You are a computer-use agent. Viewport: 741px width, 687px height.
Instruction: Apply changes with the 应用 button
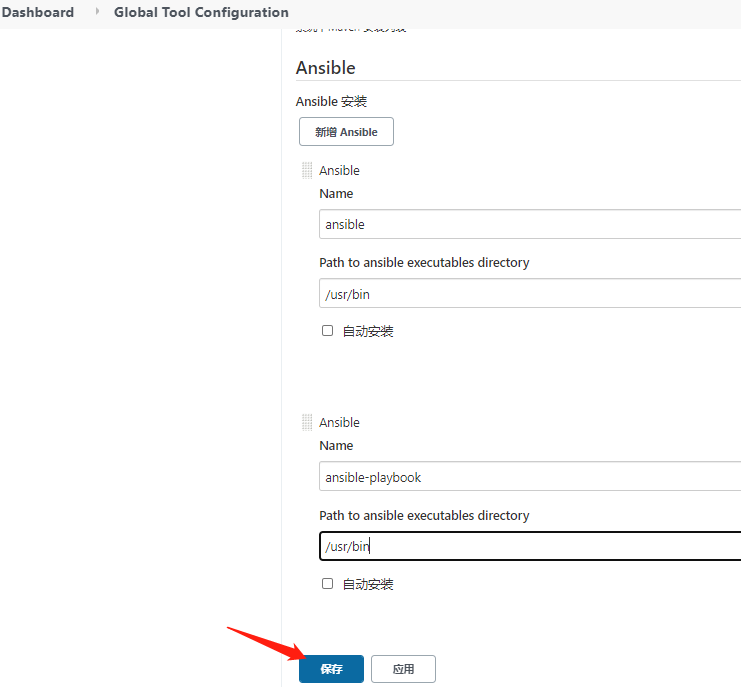403,669
